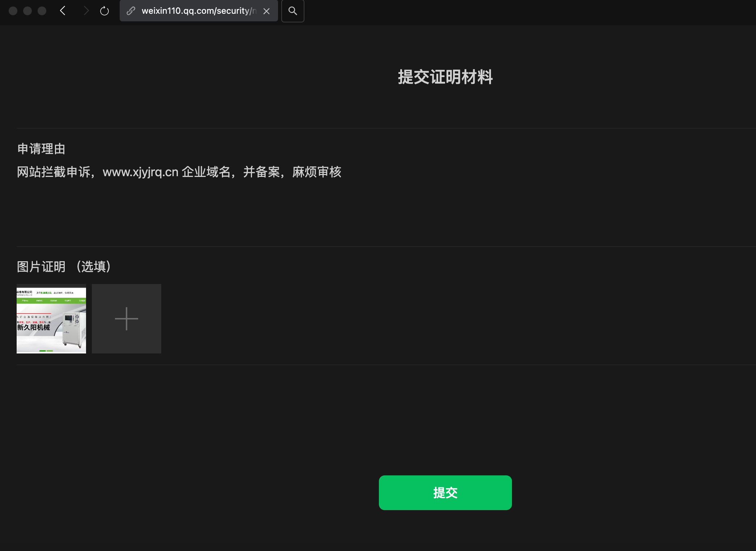Click into the 网站拦截申诉 reason text
This screenshot has width=756, height=551.
pyautogui.click(x=54, y=172)
